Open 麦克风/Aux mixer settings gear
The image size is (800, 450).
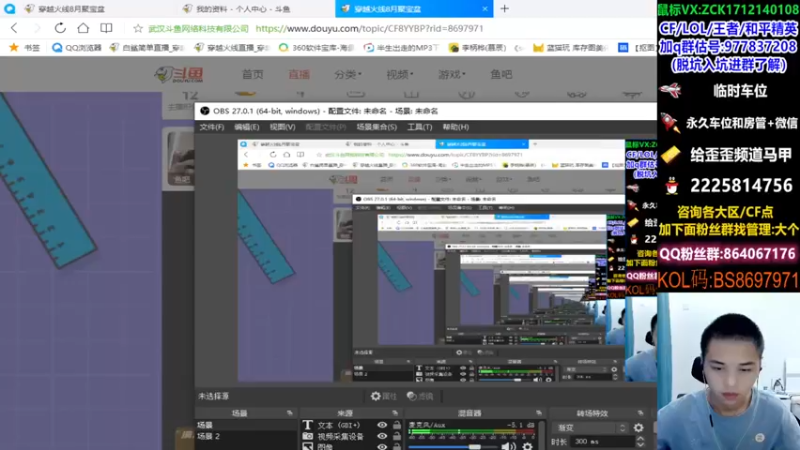click(527, 446)
